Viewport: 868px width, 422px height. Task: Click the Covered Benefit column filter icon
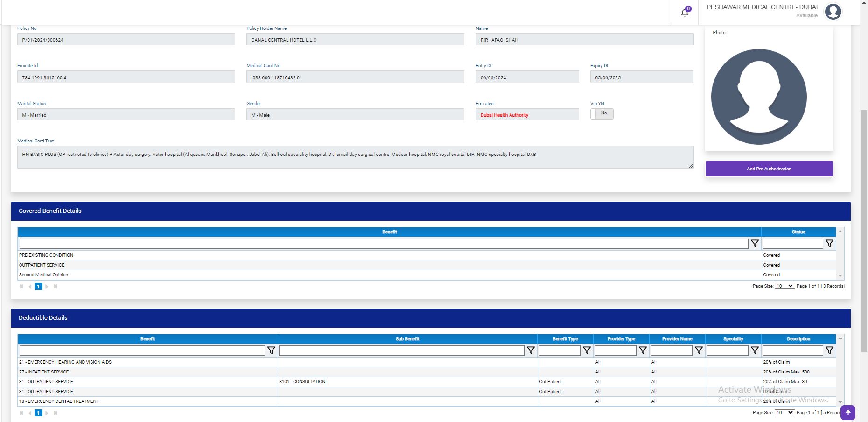click(754, 244)
